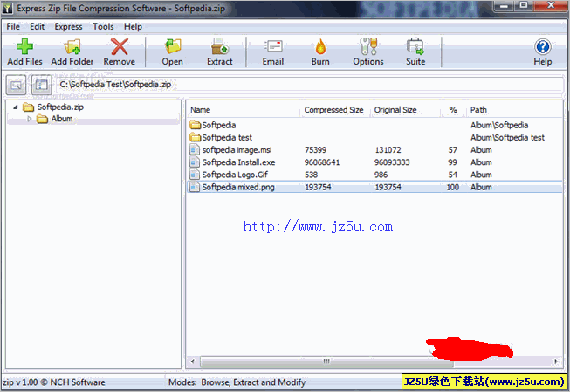
Task: Click original size value 131072
Action: click(388, 150)
